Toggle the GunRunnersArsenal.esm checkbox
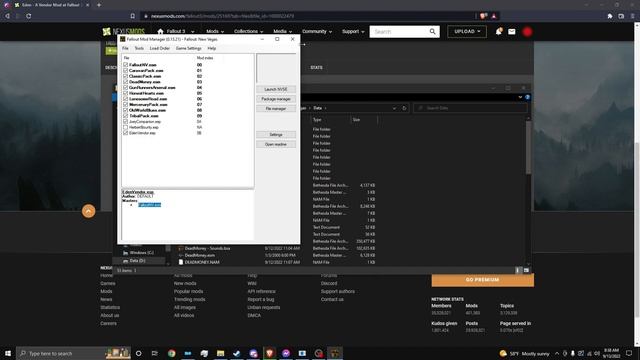Viewport: 640px width, 360px height. (125, 87)
